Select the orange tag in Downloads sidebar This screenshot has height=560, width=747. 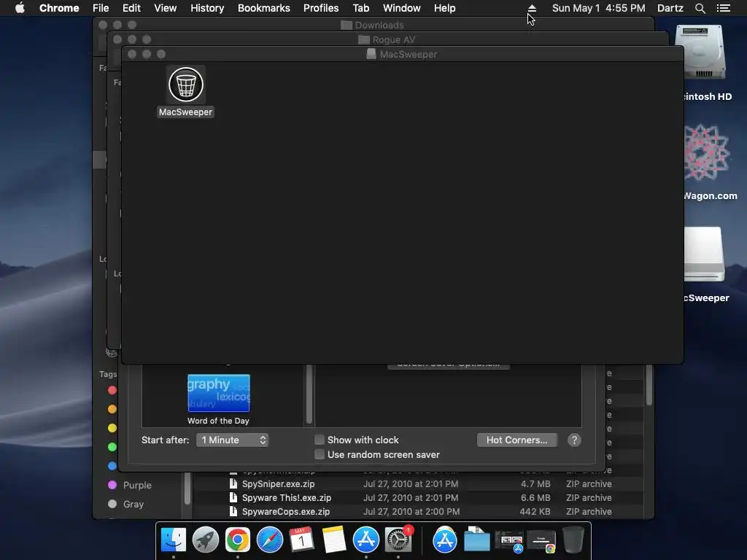click(112, 409)
